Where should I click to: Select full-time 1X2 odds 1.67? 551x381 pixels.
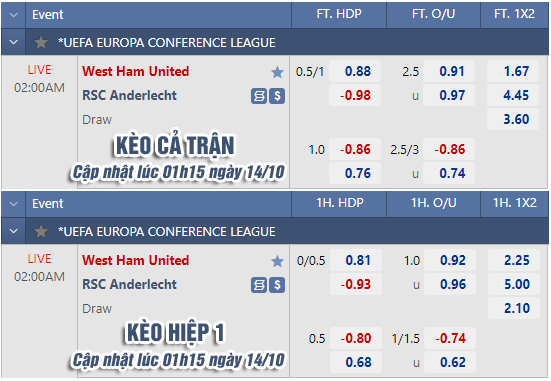[513, 71]
